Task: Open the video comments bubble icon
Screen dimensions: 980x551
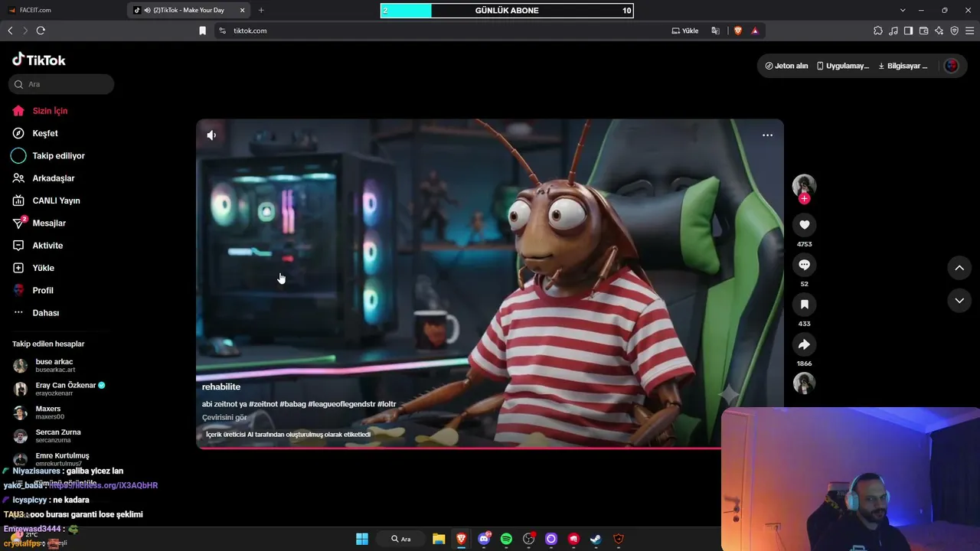Action: 804,265
